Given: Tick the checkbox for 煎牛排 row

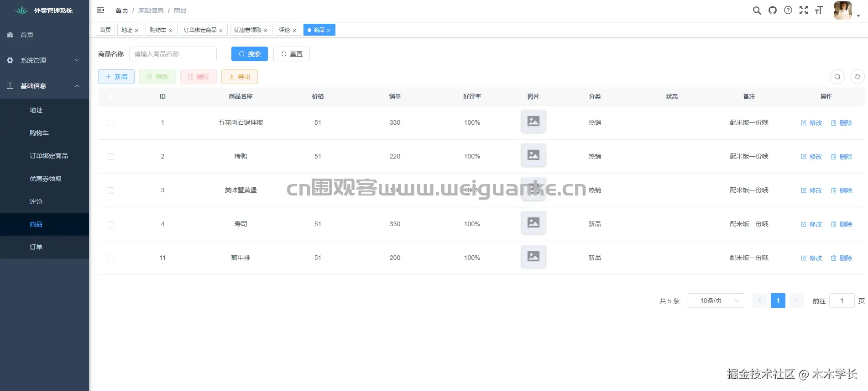Looking at the screenshot, I should click(111, 258).
